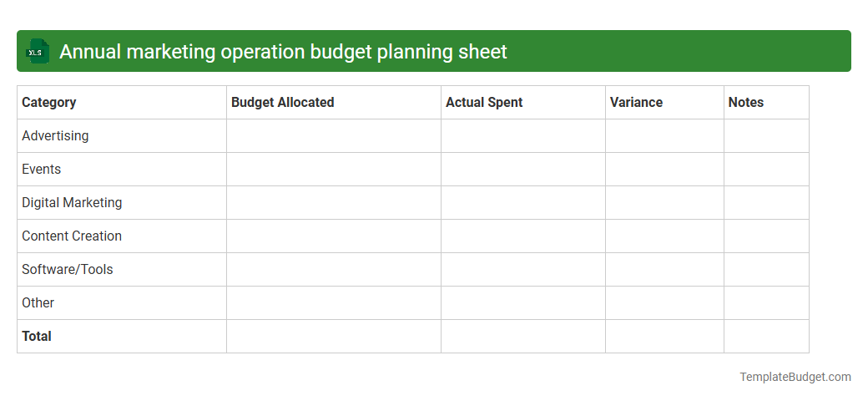Click the XLS file icon in header
This screenshot has width=868, height=401.
(x=37, y=51)
